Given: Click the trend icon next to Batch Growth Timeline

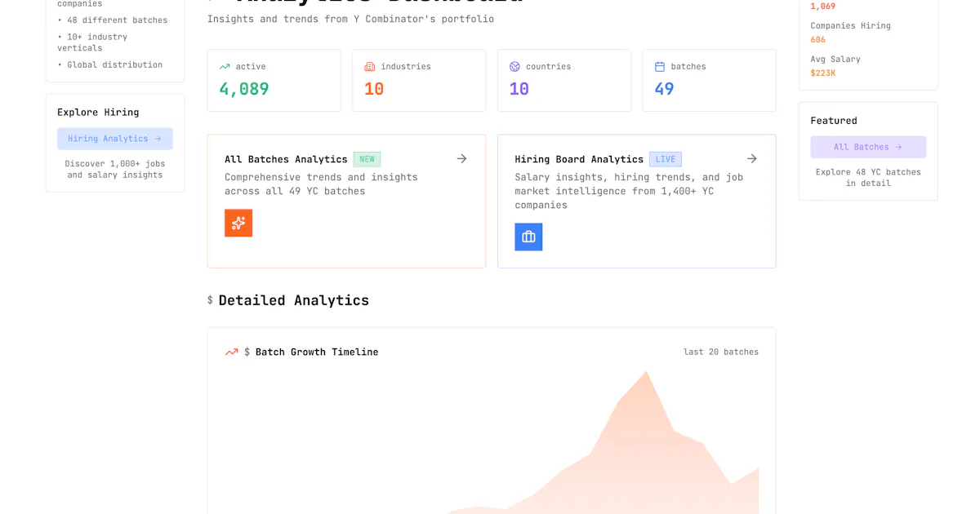Looking at the screenshot, I should (x=231, y=352).
